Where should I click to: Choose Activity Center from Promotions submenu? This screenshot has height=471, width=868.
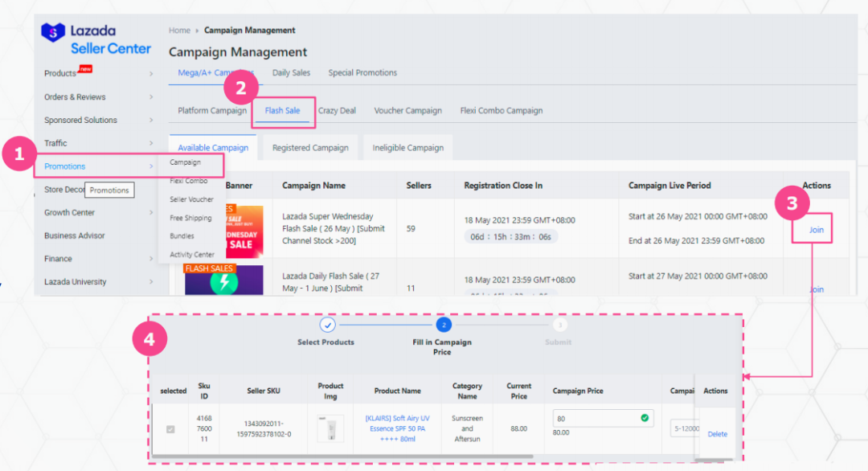tap(191, 255)
